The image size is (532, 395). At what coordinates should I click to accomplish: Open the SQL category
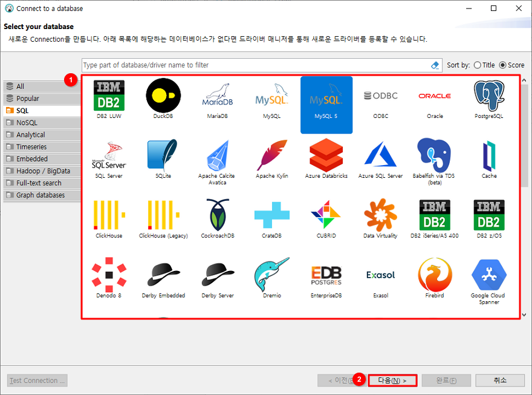pos(42,111)
